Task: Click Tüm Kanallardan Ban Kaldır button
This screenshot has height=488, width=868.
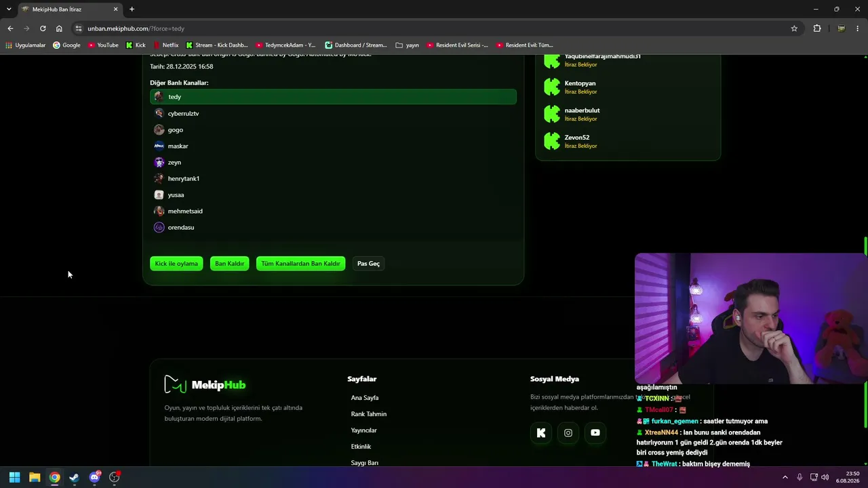Action: pos(300,264)
